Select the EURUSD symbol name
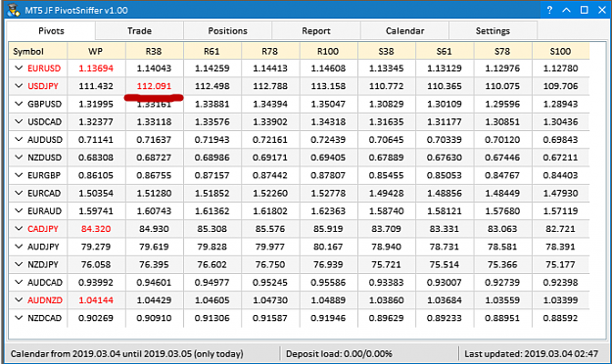The height and width of the screenshot is (364, 612). [44, 68]
